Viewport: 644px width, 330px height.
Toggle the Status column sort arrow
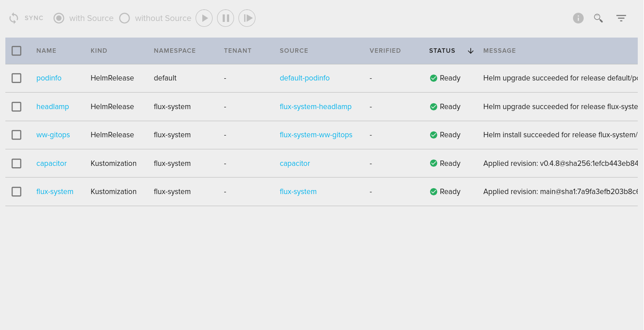pos(470,51)
